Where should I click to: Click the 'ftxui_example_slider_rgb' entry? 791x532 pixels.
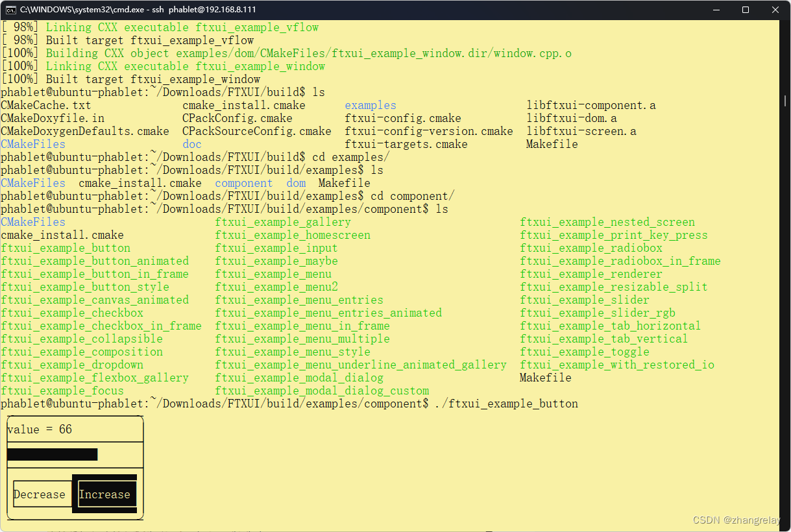coord(598,313)
